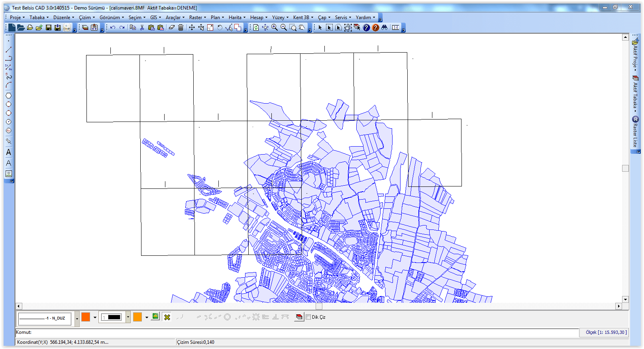644x349 pixels.
Task: Expand the orange-red color dropdown arrow
Action: 95,318
